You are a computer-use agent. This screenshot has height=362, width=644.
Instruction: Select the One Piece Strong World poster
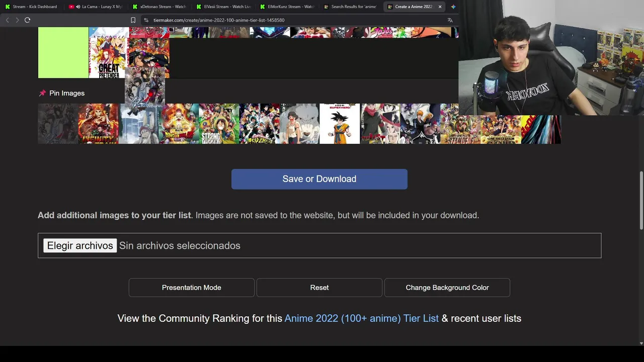click(x=219, y=124)
